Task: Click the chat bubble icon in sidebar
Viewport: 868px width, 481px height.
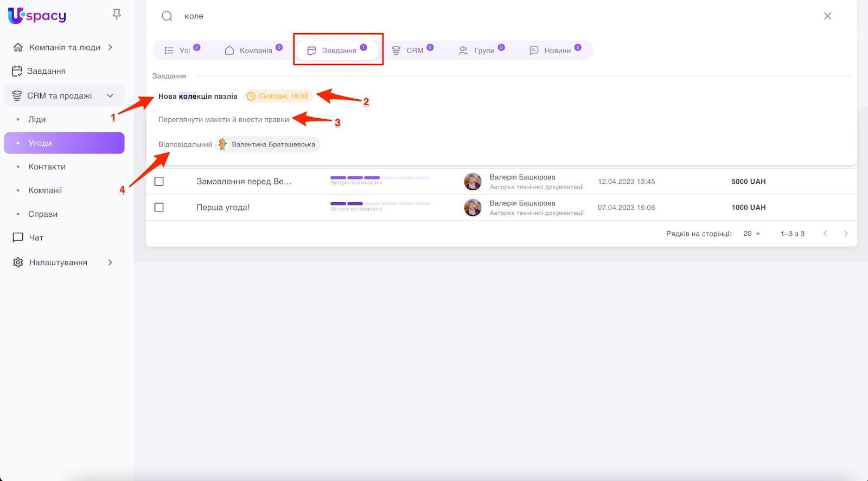Action: (x=18, y=238)
